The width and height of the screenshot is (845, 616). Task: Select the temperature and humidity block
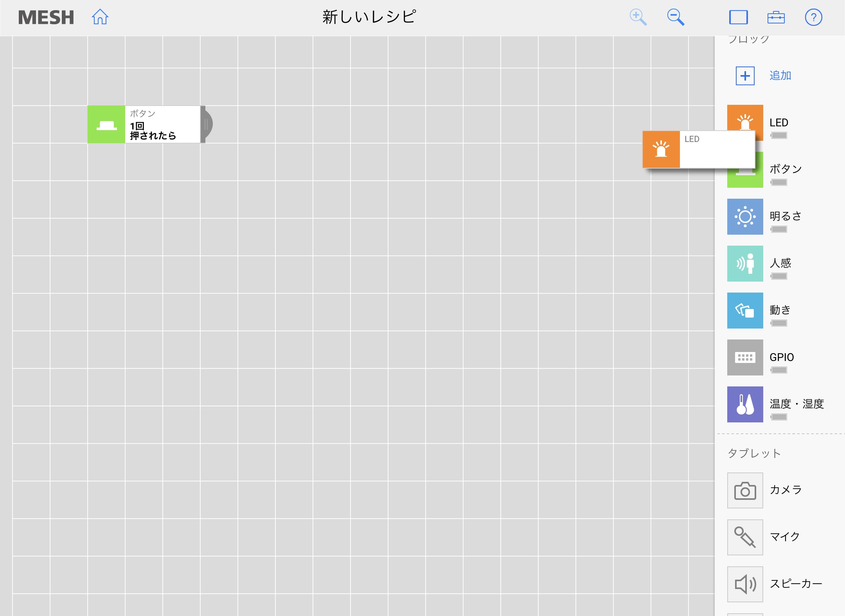tap(745, 404)
